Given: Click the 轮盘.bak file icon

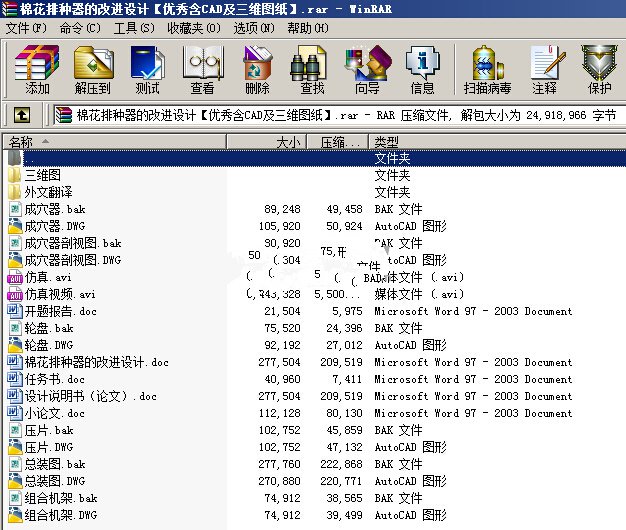Looking at the screenshot, I should point(15,328).
